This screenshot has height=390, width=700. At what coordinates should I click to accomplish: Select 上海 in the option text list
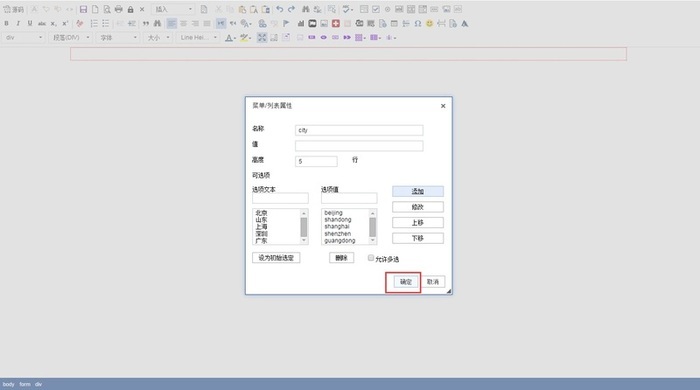(x=262, y=227)
